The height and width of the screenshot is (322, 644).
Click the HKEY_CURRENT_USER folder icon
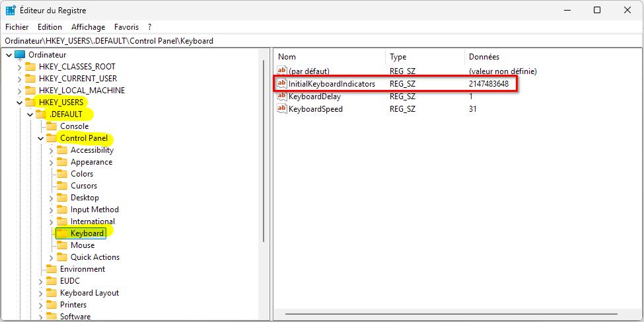(30, 79)
